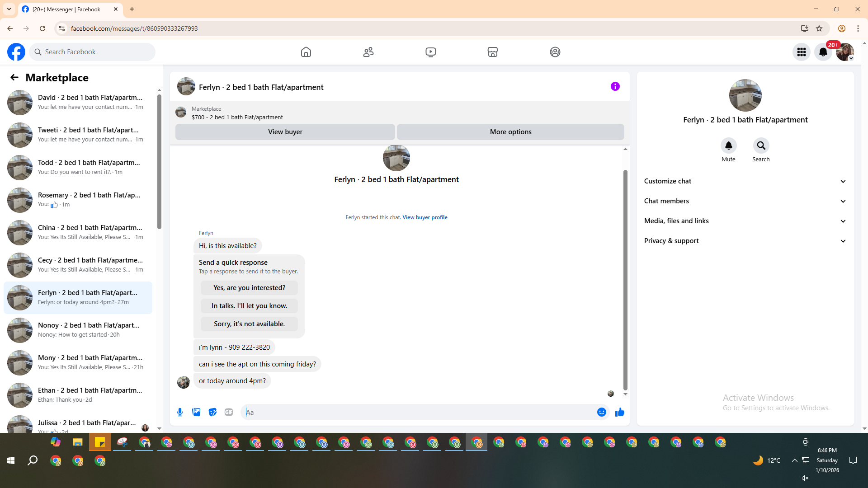Expand Customize chat section
The width and height of the screenshot is (868, 488).
pos(745,181)
